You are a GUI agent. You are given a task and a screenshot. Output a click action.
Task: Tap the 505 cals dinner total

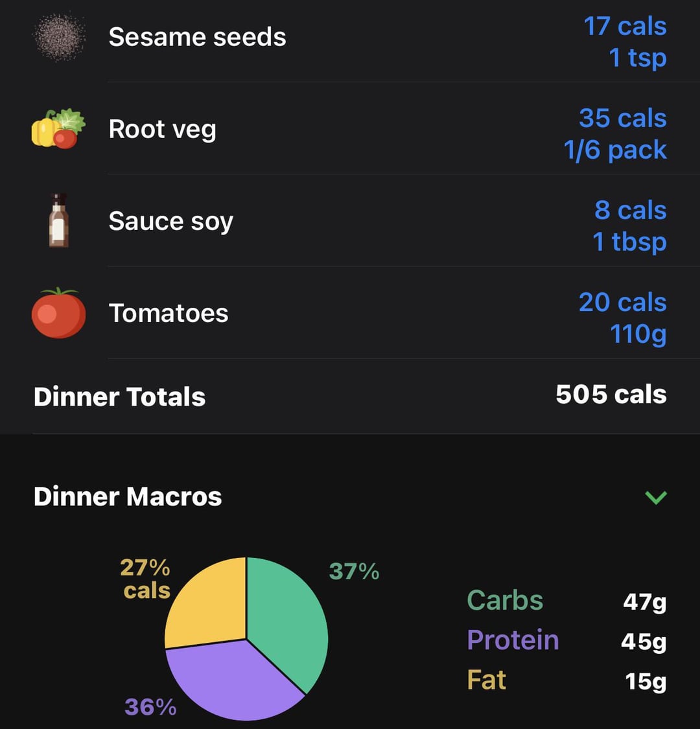click(x=611, y=395)
